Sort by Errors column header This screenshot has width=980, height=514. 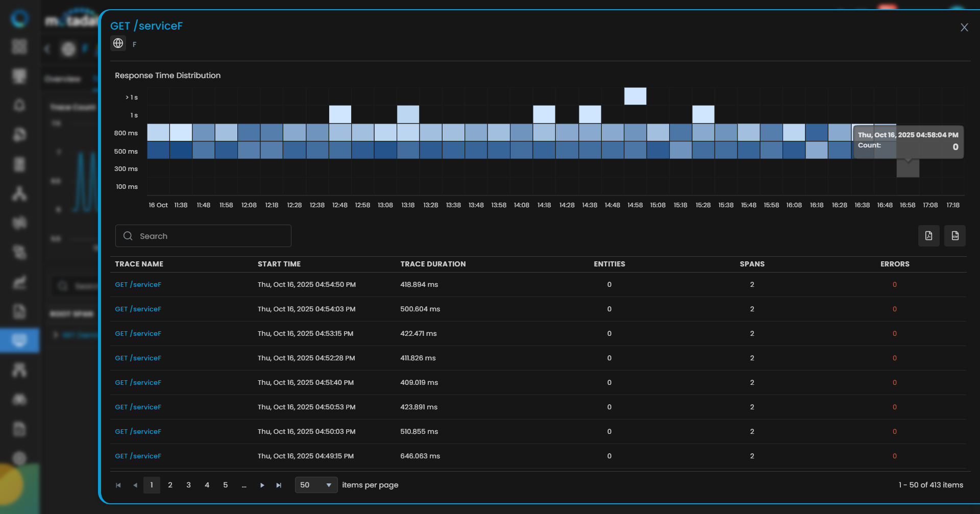pos(894,264)
